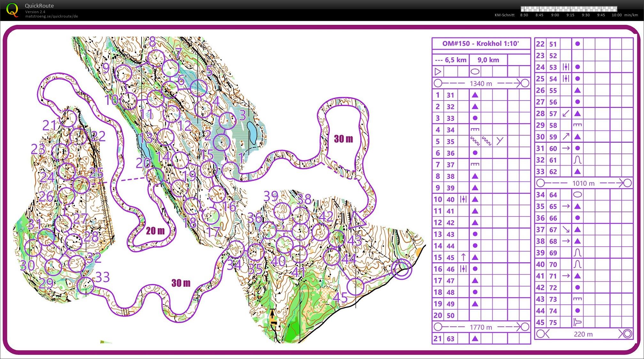Click control code 50 in row 20
This screenshot has height=359, width=644.
point(451,316)
